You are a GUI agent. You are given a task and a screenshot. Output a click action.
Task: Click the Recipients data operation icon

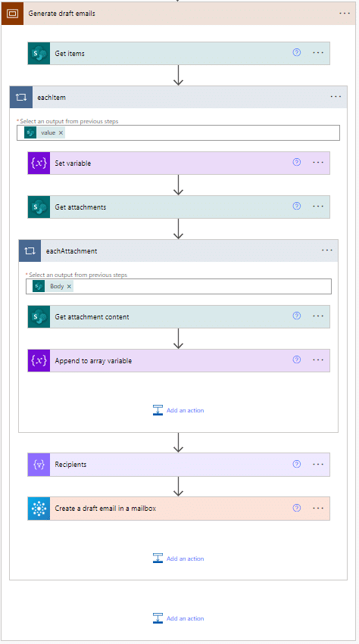tap(39, 465)
